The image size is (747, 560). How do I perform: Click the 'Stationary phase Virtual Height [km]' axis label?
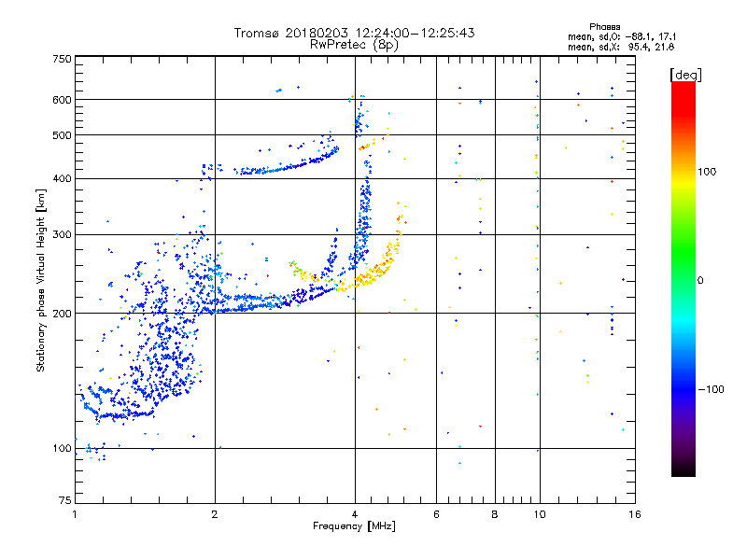(41, 281)
